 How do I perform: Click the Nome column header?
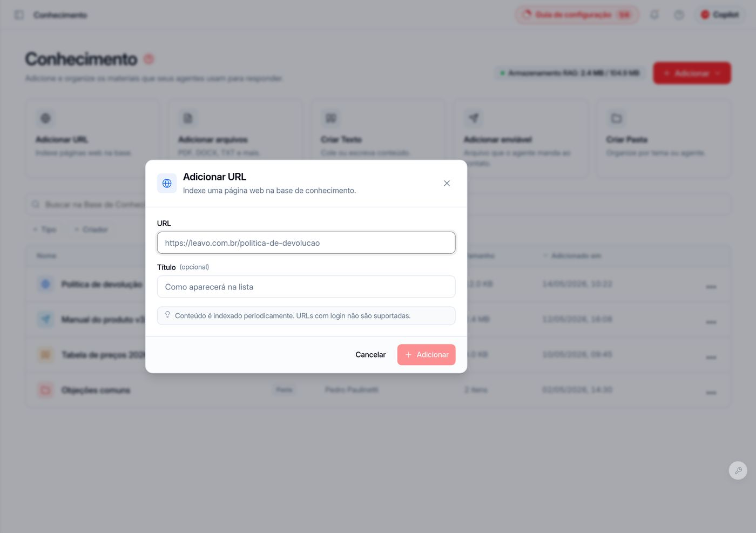[x=46, y=256]
